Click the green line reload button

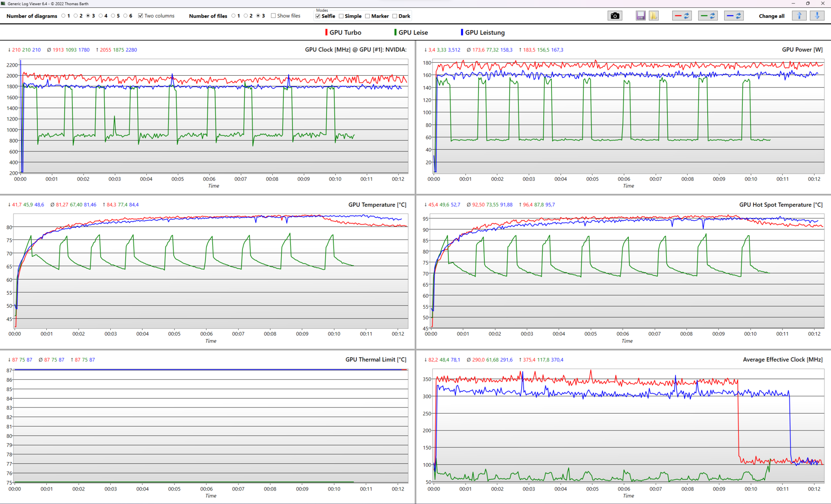708,16
